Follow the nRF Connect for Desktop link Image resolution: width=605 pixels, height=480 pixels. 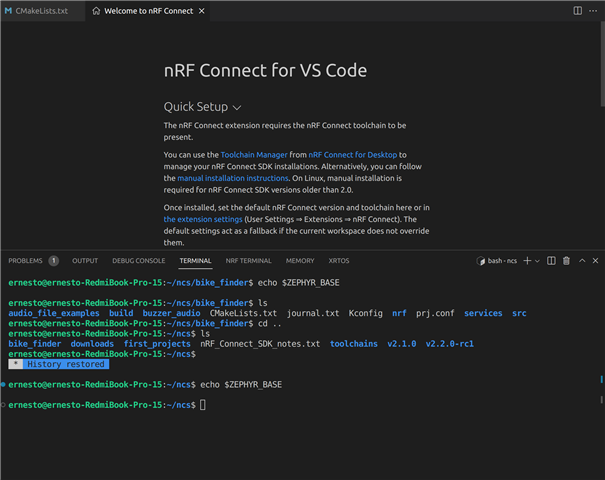353,155
